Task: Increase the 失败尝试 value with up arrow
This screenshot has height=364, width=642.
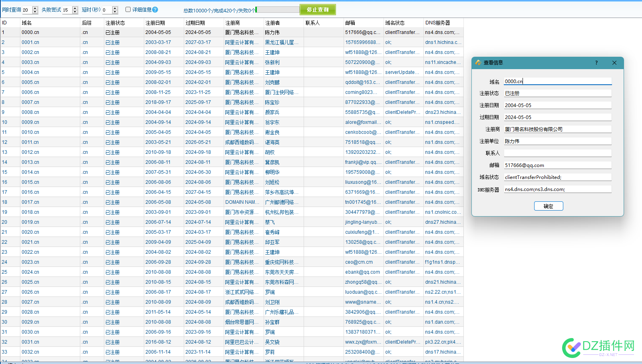Action: click(75, 8)
